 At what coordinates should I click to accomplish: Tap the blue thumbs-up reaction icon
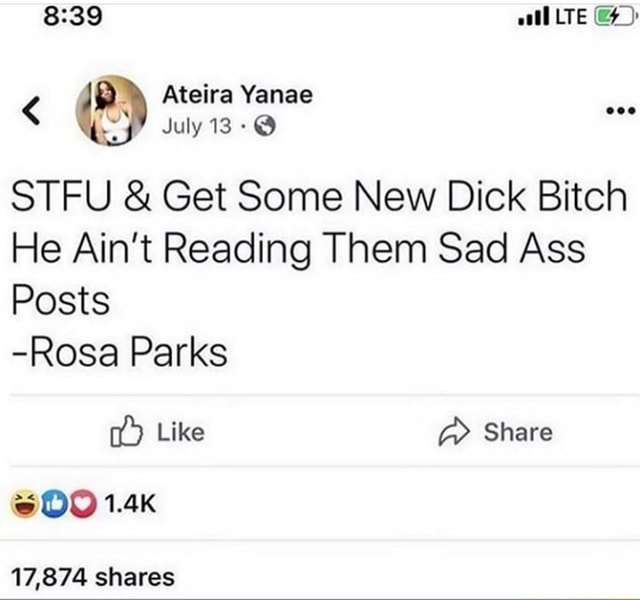(54, 504)
